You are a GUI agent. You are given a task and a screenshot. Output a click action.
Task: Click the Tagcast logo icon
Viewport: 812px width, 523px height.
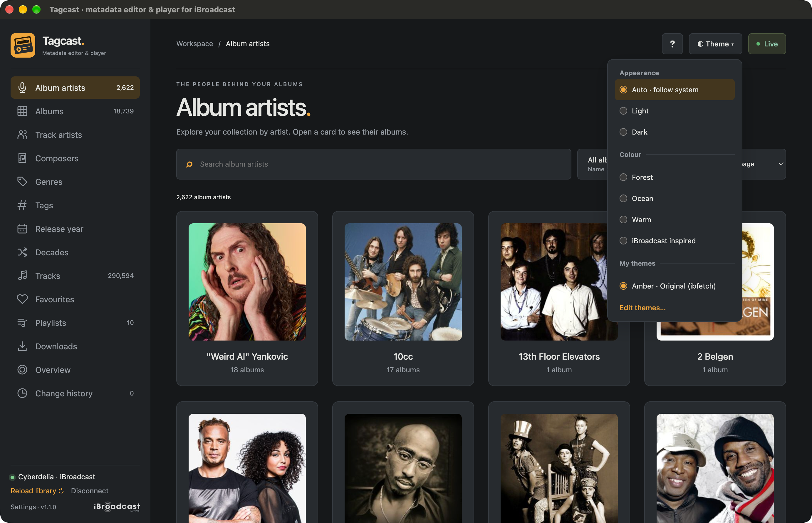click(x=23, y=45)
